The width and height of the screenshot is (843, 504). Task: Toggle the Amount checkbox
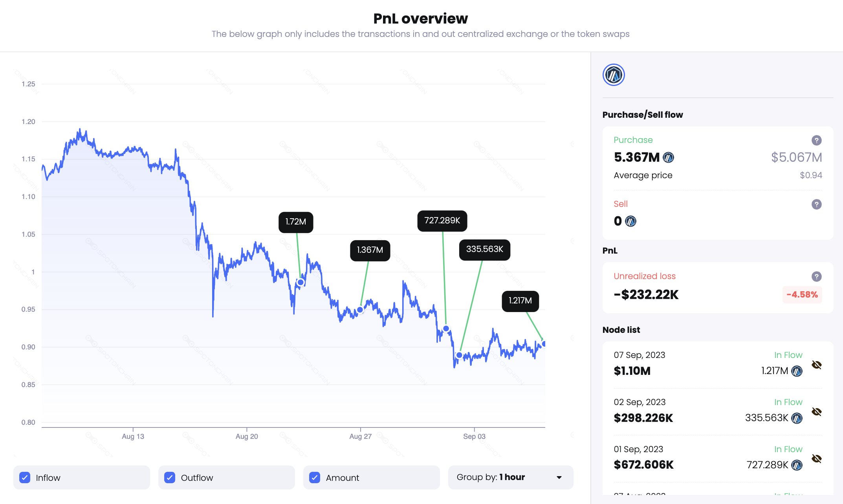(x=315, y=478)
